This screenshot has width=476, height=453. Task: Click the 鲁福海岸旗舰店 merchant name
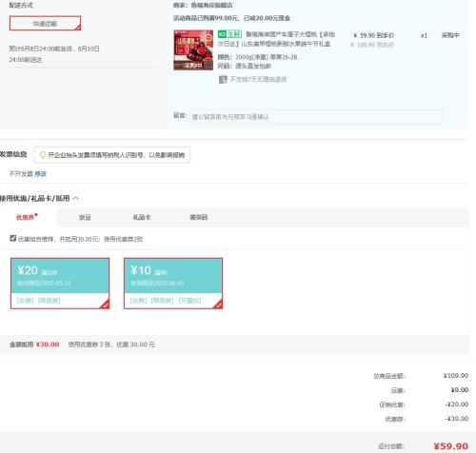[212, 6]
